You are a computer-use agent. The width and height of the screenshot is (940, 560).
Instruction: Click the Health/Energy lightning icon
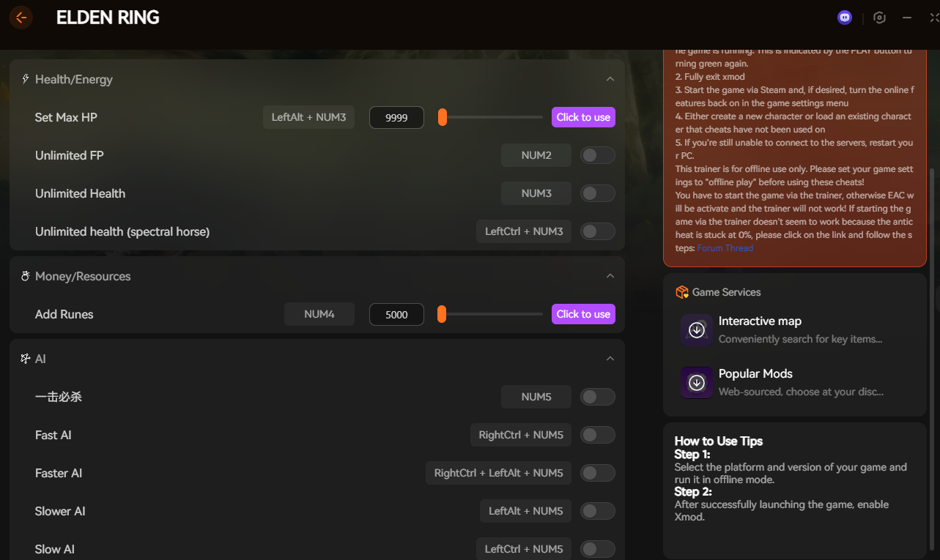point(26,79)
